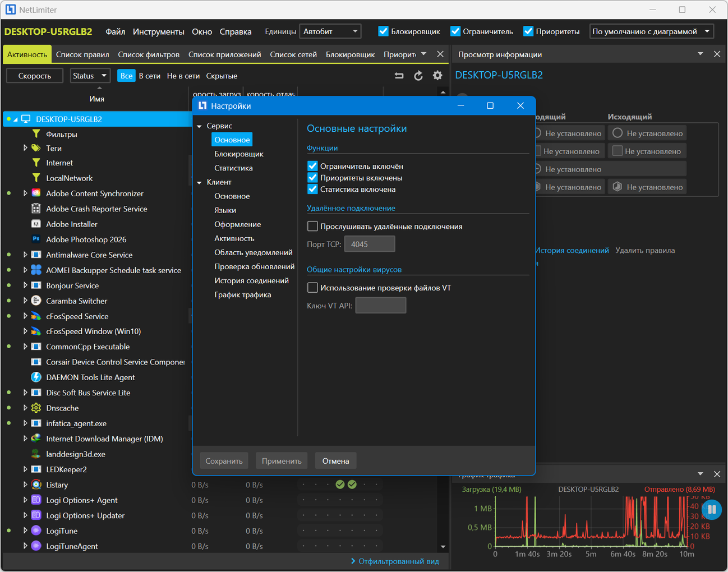
Task: Click the DAEMON Tools Lite Agent icon
Action: [36, 377]
